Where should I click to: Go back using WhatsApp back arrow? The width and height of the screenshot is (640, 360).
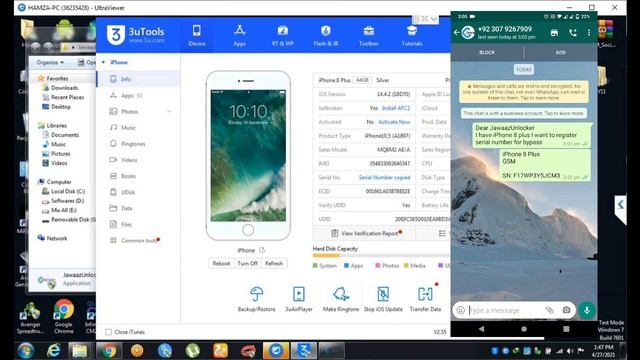pyautogui.click(x=457, y=32)
